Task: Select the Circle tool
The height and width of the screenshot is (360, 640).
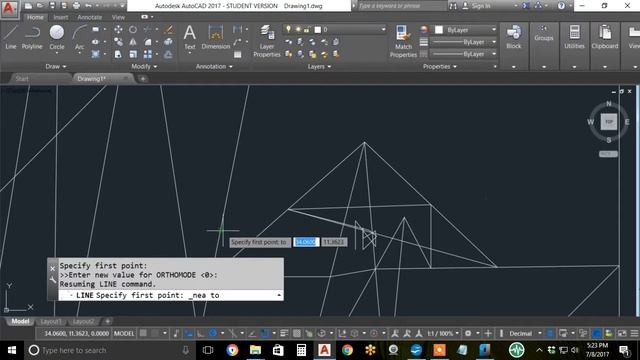Action: (x=57, y=37)
